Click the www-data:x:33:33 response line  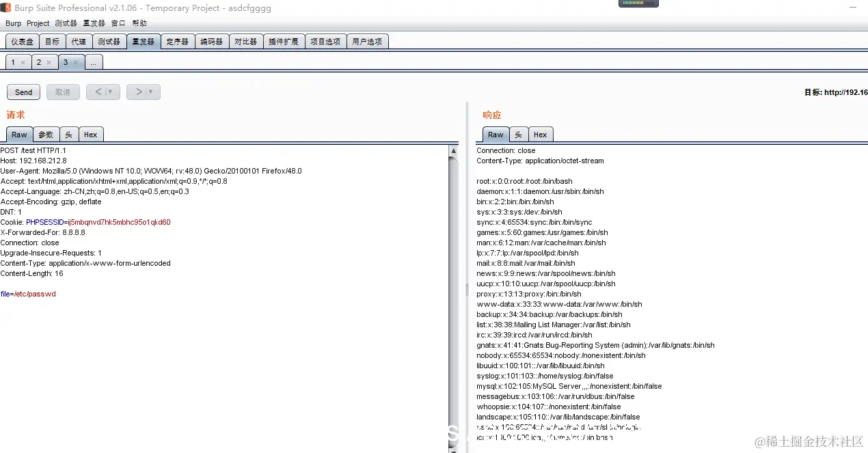pyautogui.click(x=559, y=304)
